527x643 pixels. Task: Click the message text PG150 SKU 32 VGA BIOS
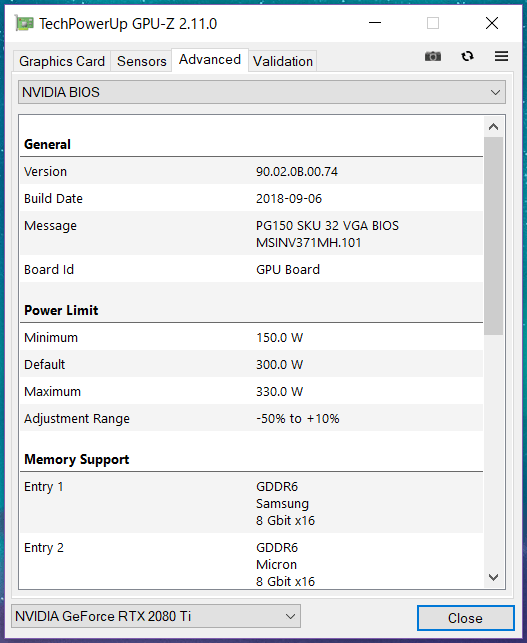pos(327,226)
